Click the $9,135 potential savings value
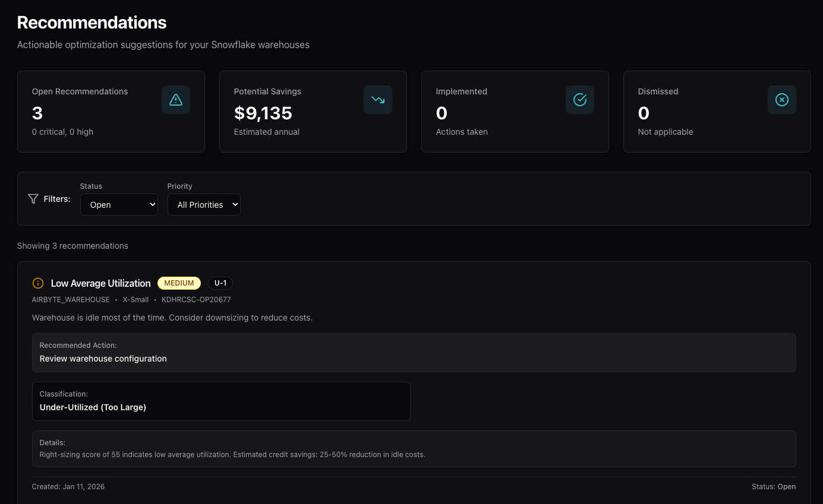823x504 pixels. [263, 113]
